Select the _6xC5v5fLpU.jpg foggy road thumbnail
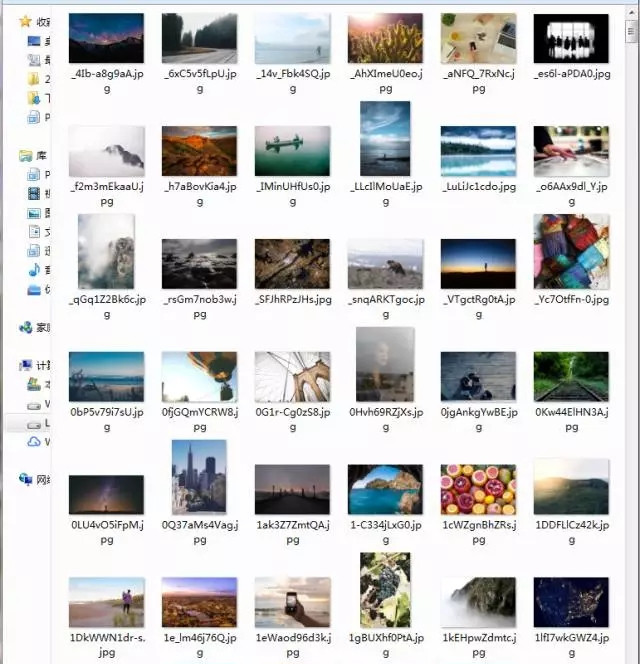 (199, 38)
